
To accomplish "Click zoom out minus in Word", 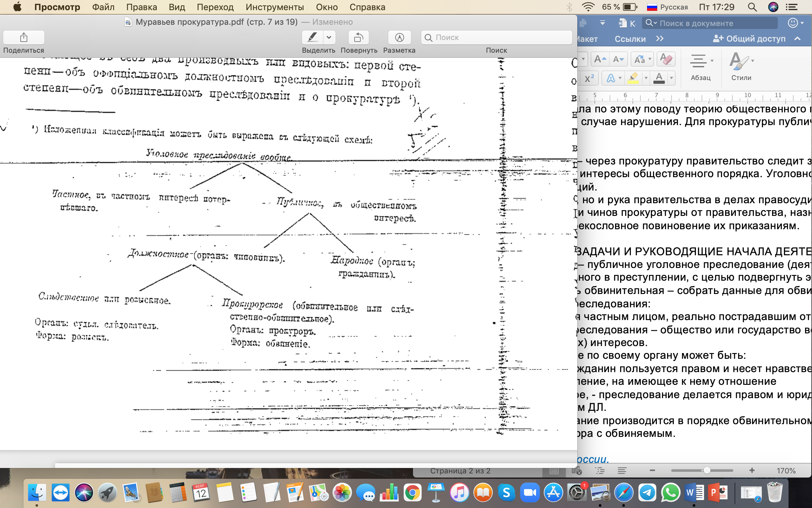I will 652,470.
